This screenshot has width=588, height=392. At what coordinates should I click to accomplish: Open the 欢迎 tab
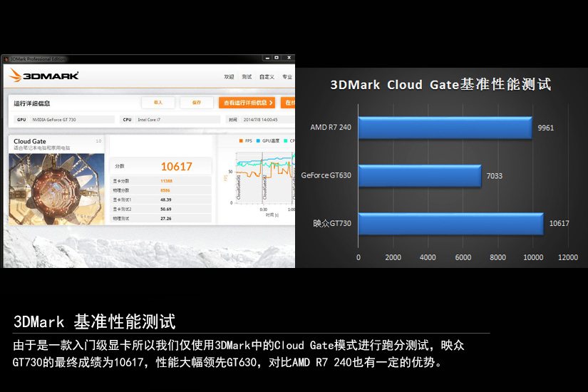click(229, 76)
